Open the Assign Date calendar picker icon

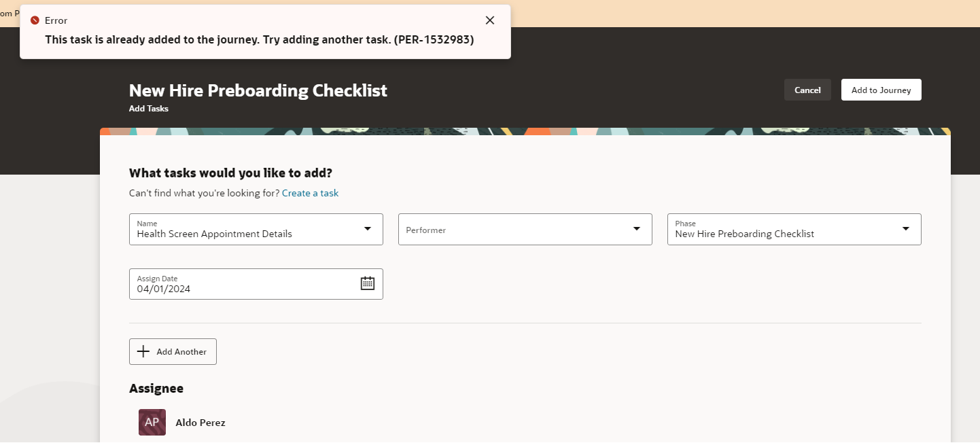coord(368,282)
